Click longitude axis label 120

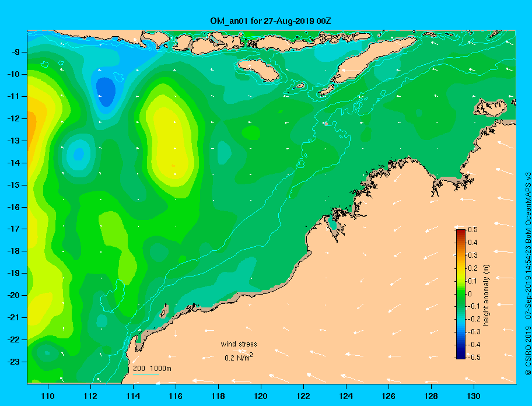tap(261, 396)
